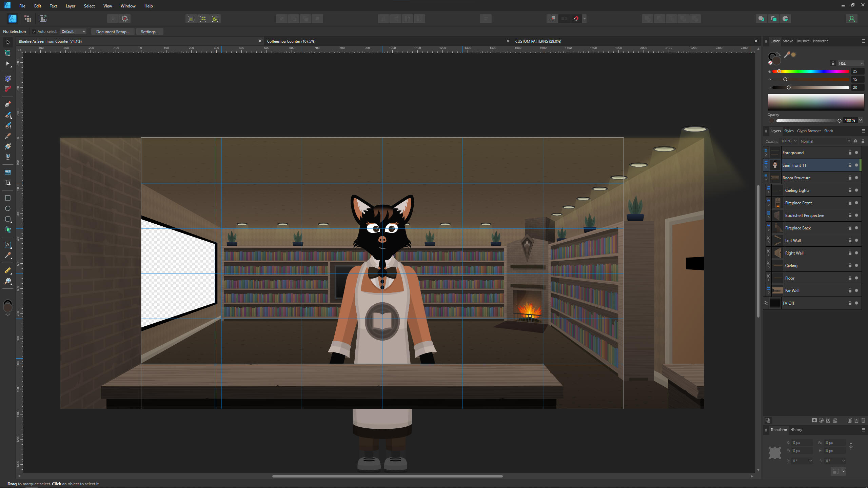
Task: Toggle the Auto-select checkbox
Action: (34, 32)
